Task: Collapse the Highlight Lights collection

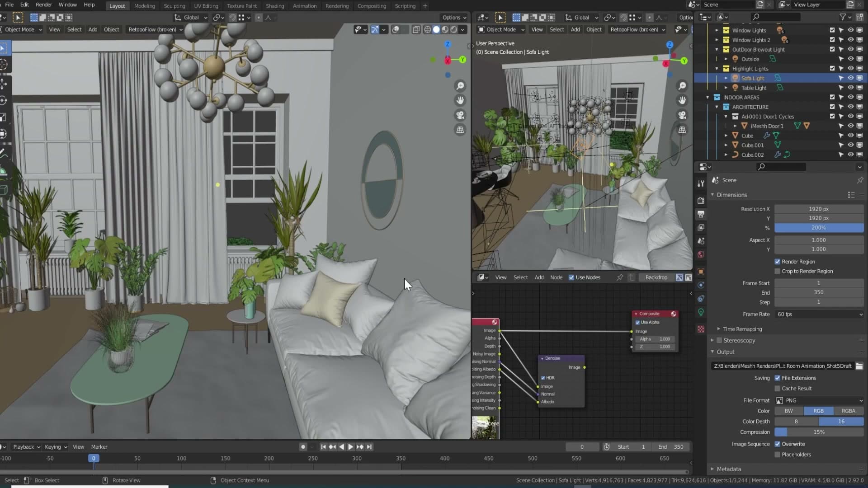Action: point(717,69)
